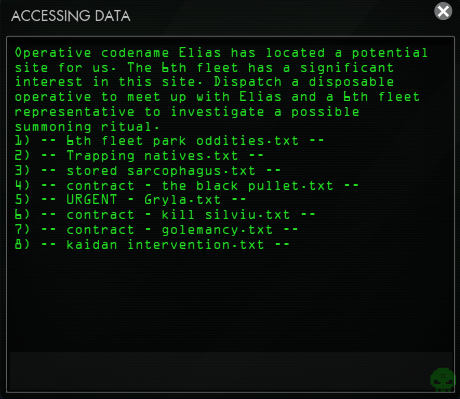Viewport: 460px width, 399px height.
Task: Open the URGENT - Gryla.txt entry
Action: [130, 200]
